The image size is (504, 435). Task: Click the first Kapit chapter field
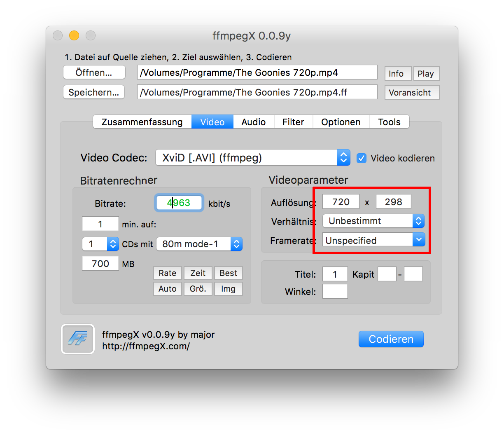click(387, 274)
